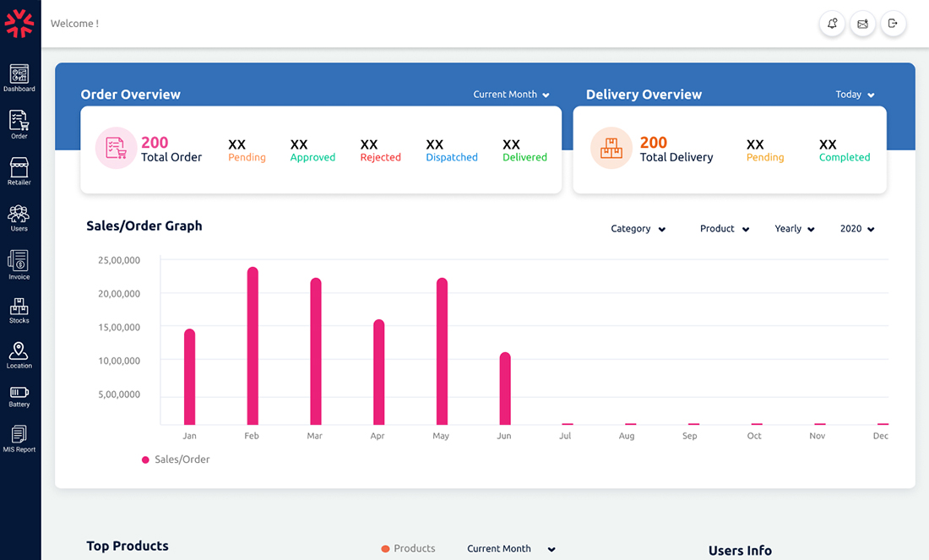The image size is (929, 560).
Task: Toggle the Sales/Order legend series
Action: [176, 459]
